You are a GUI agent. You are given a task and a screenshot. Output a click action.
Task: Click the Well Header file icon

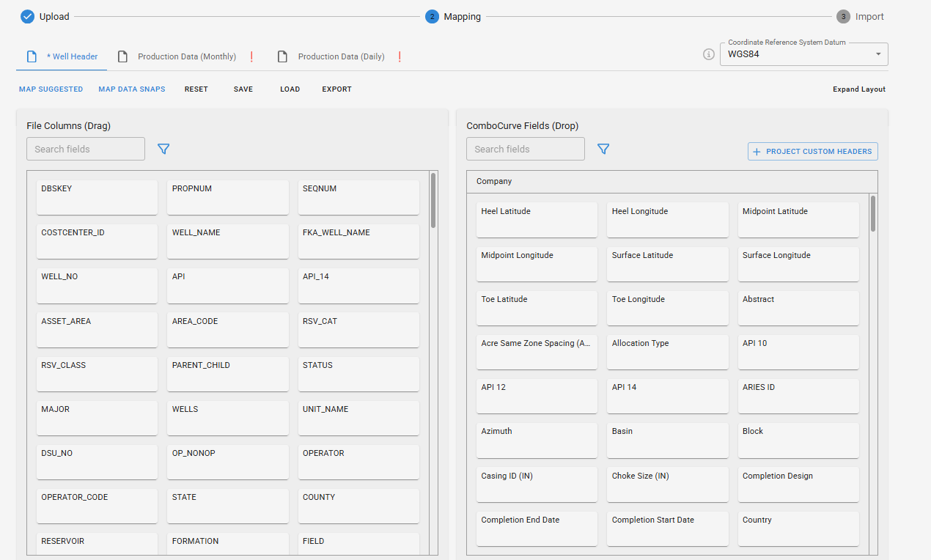[x=31, y=56]
